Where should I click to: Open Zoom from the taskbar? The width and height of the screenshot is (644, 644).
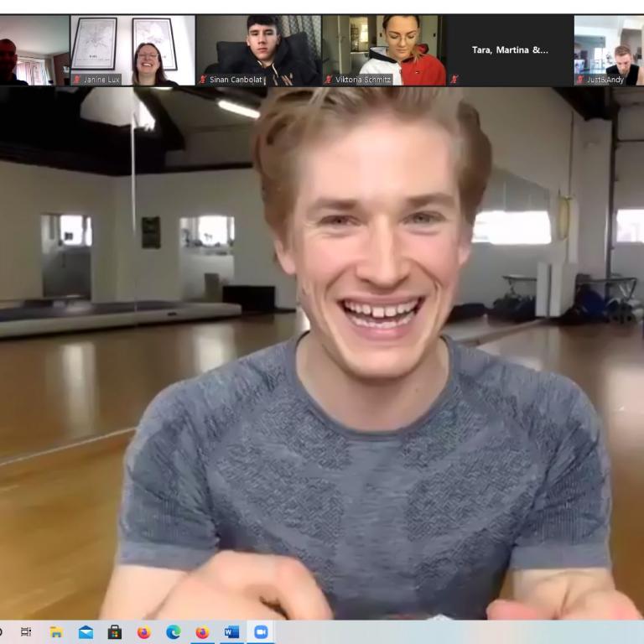pyautogui.click(x=261, y=632)
